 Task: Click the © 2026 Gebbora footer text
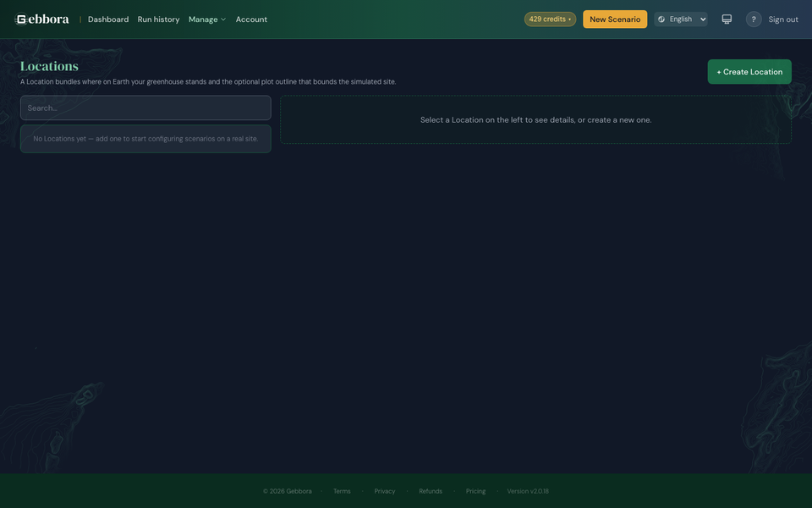point(288,491)
